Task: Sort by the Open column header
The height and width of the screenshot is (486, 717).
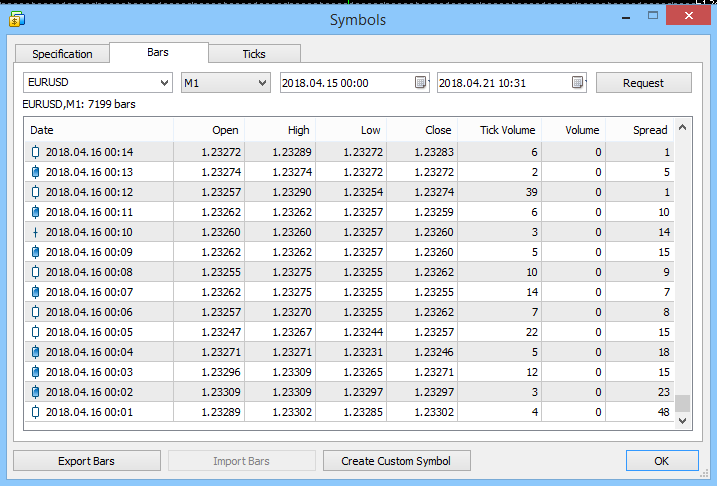Action: click(209, 130)
